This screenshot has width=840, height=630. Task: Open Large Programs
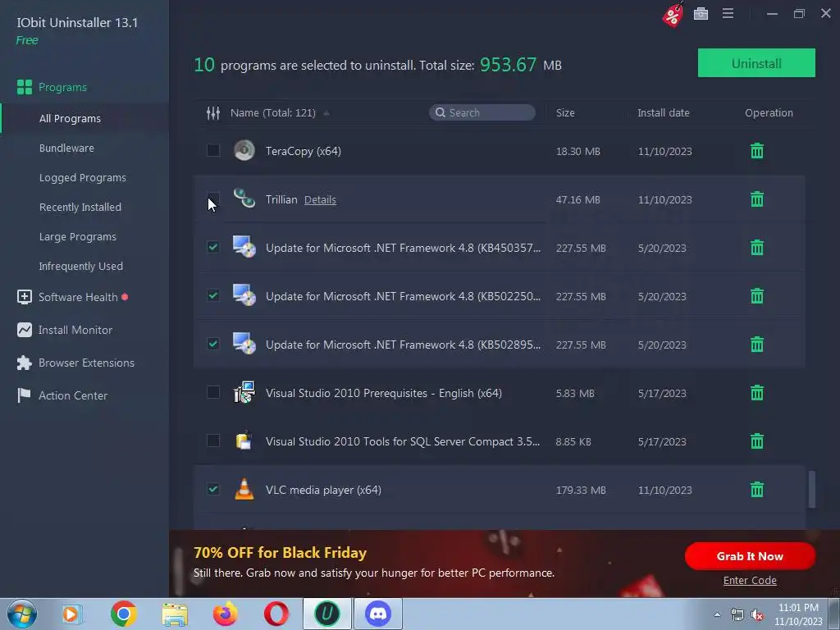pyautogui.click(x=78, y=236)
